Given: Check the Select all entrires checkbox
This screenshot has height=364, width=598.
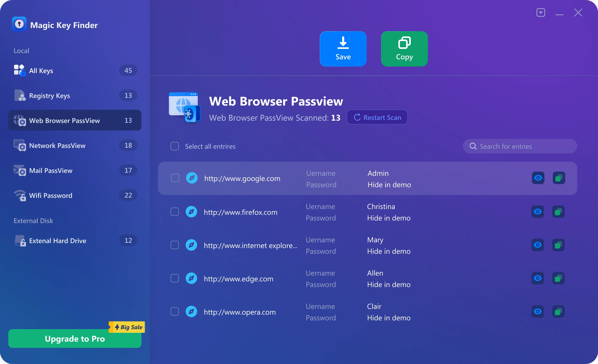Looking at the screenshot, I should (174, 146).
